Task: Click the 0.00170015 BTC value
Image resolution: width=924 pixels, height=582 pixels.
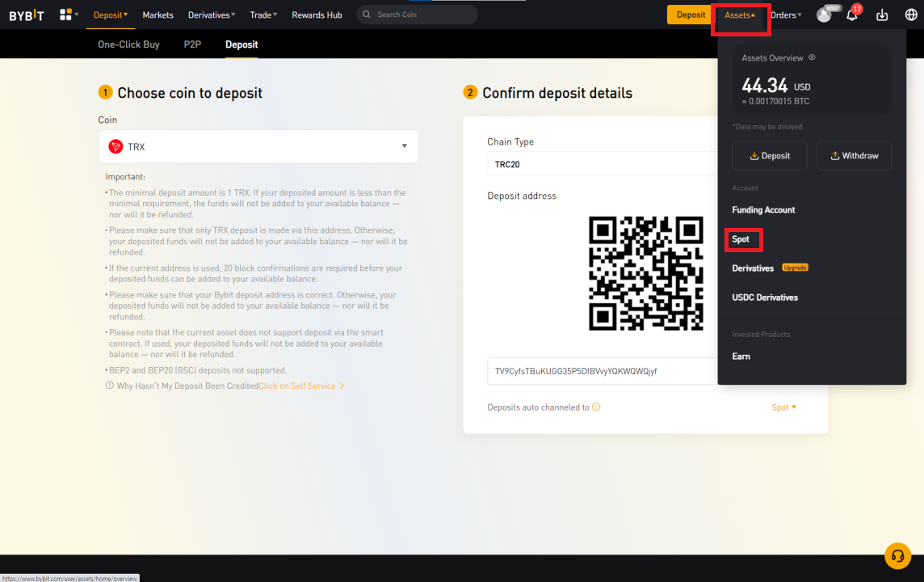Action: [x=775, y=101]
